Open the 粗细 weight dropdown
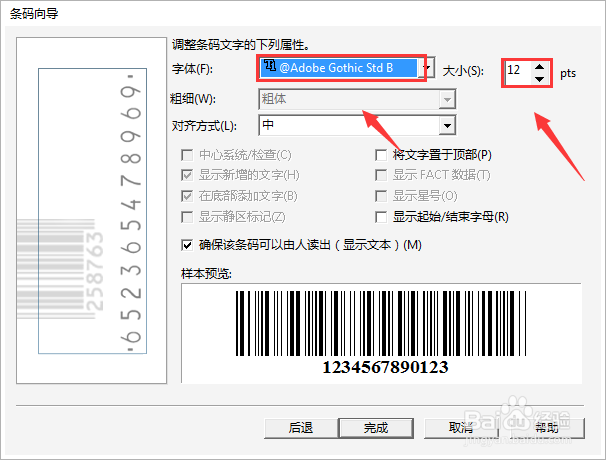 click(x=357, y=99)
